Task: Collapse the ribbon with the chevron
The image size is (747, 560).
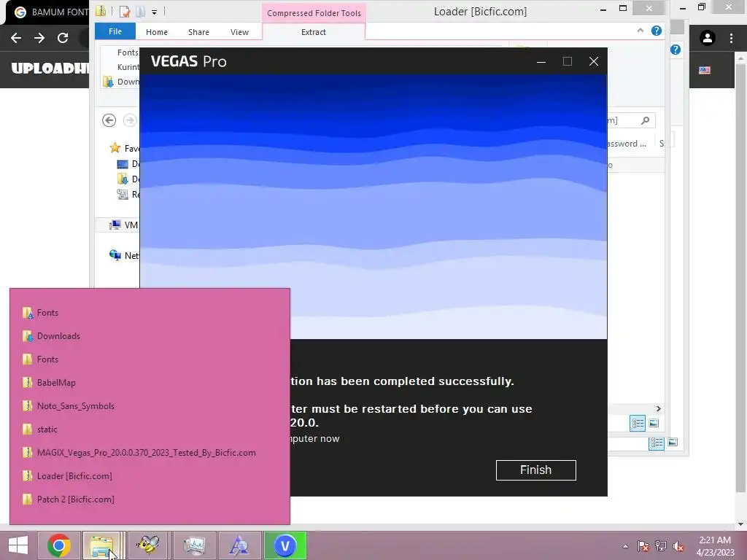Action: 640,31
